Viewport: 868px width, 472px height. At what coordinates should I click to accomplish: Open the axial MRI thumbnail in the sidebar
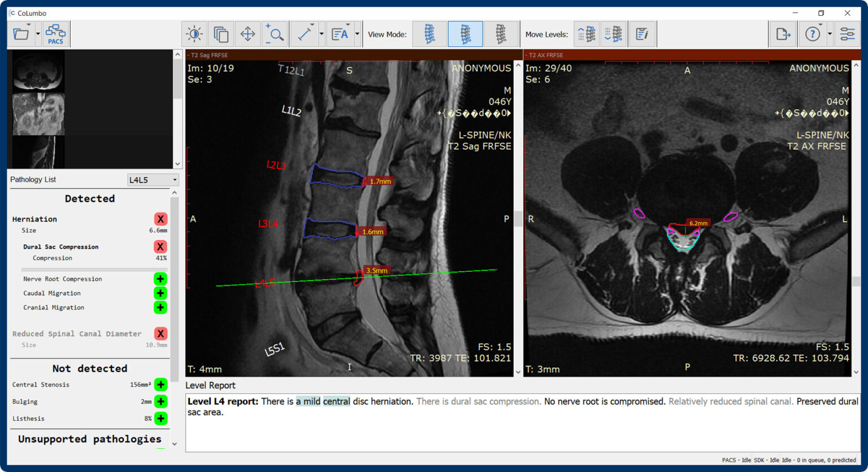(x=38, y=71)
